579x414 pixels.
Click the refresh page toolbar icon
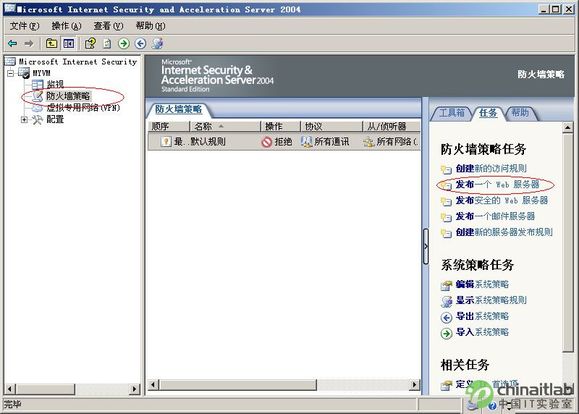(107, 44)
